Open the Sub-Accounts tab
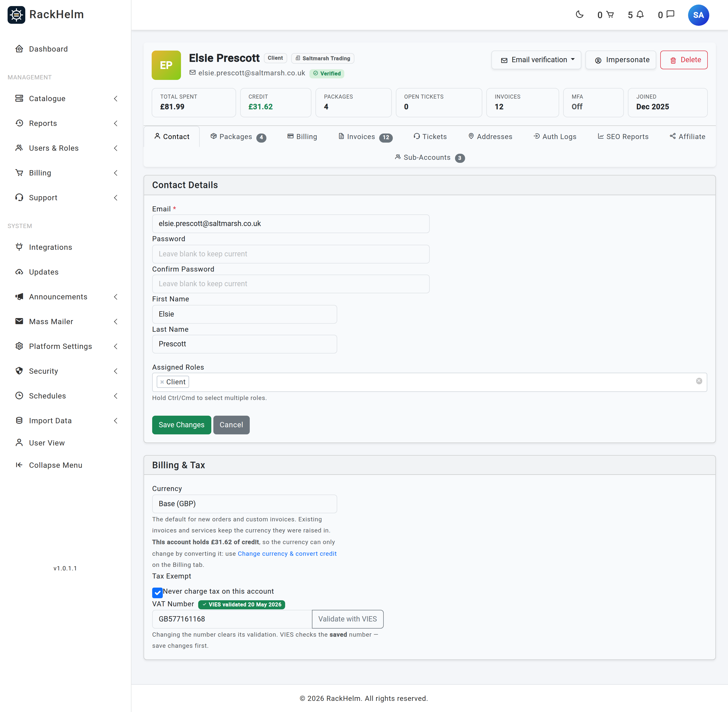This screenshot has width=728, height=712. coord(430,158)
